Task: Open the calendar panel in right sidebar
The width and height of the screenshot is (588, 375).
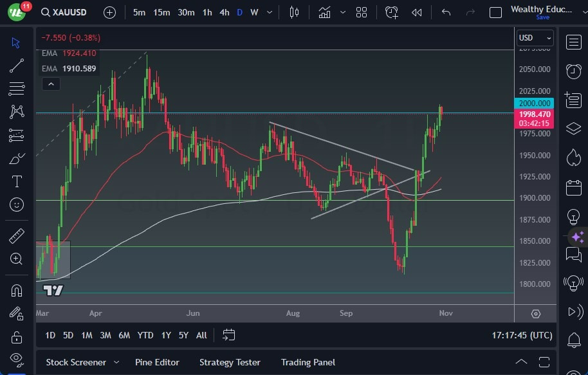Action: click(573, 188)
